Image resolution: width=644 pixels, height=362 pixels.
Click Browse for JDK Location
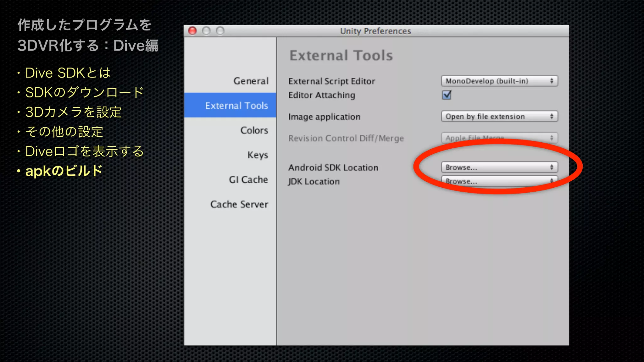[499, 181]
